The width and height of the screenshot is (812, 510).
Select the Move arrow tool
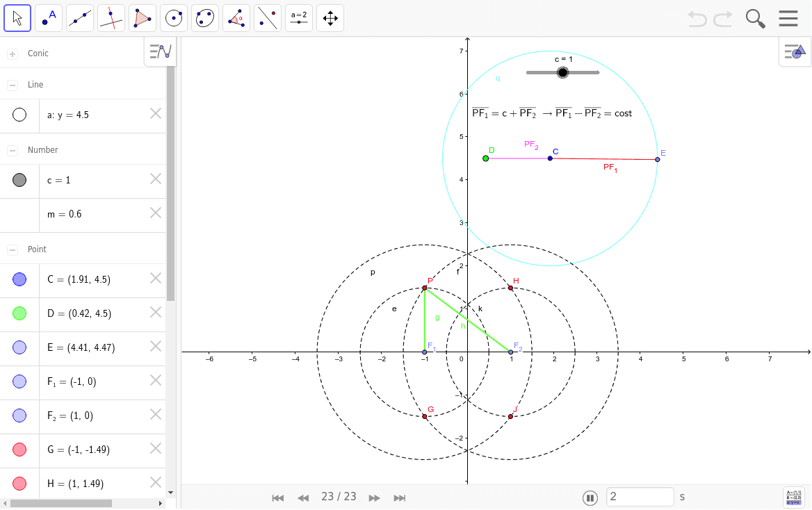17,18
